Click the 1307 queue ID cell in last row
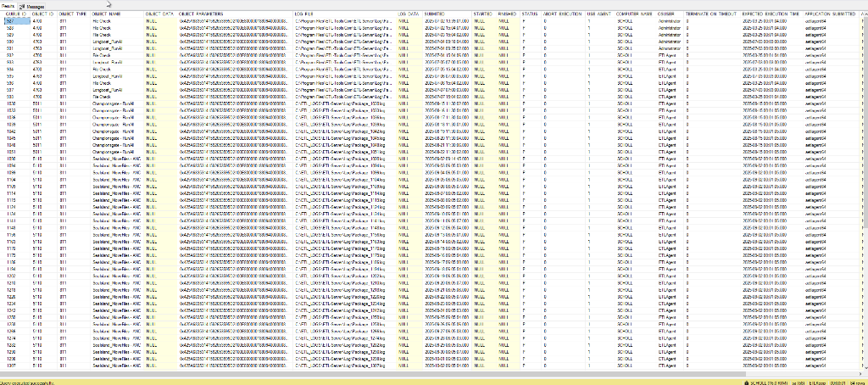 pos(17,365)
